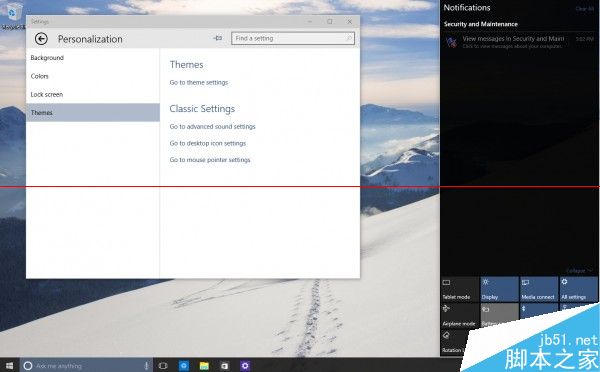
Task: Select the Themes settings category
Action: point(93,113)
